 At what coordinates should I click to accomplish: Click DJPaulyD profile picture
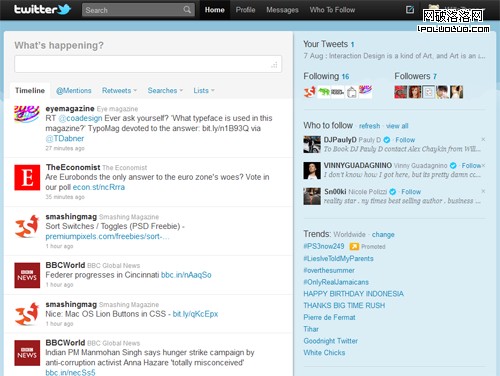(312, 144)
